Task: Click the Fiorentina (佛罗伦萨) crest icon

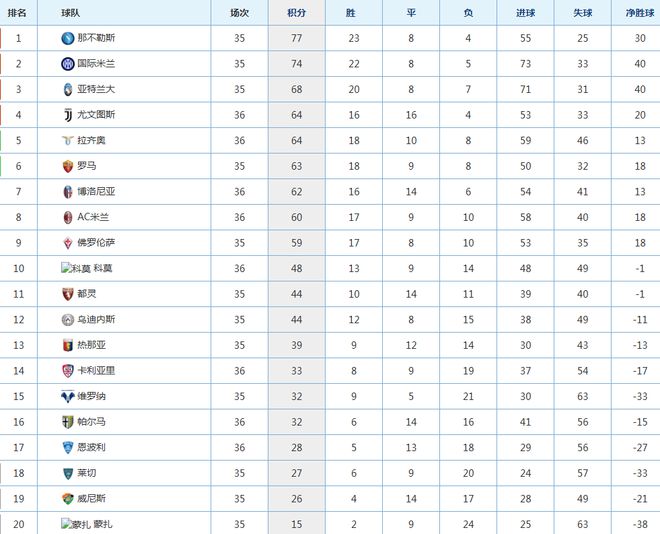Action: click(67, 243)
